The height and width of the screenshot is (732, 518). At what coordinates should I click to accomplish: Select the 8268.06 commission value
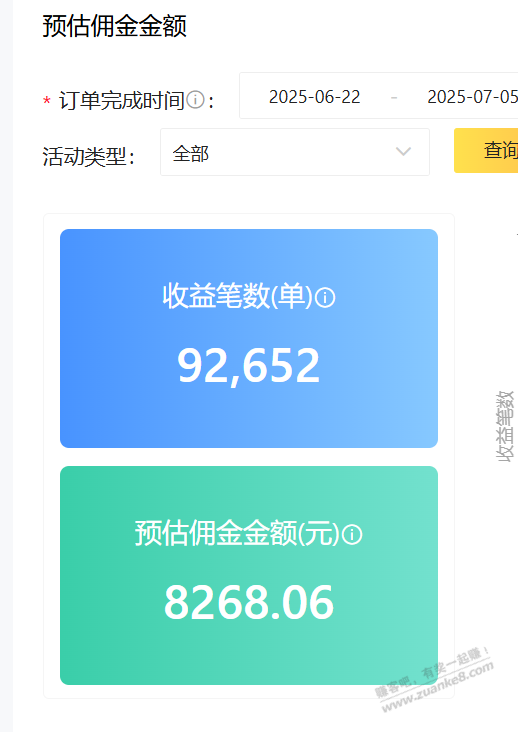pos(249,603)
